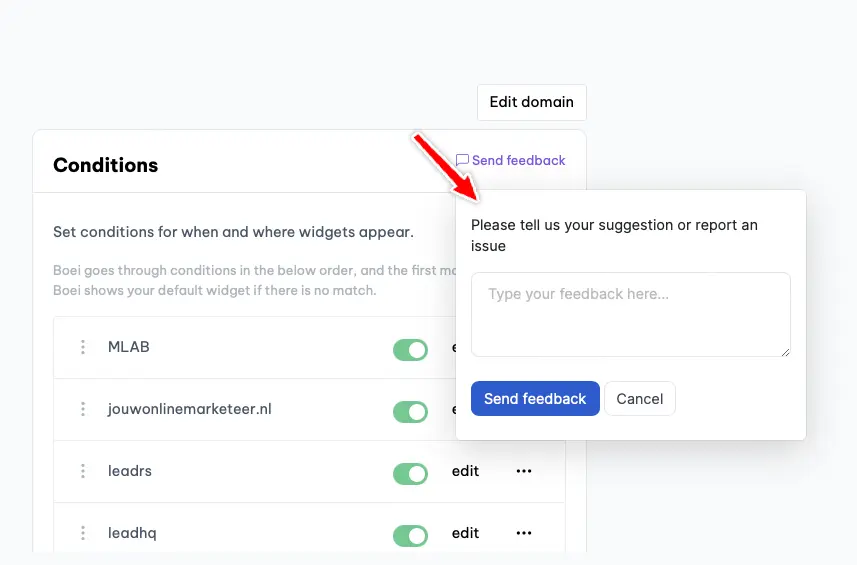Image resolution: width=857 pixels, height=565 pixels.
Task: Open the three-dot menu for leadrs
Action: [x=524, y=471]
